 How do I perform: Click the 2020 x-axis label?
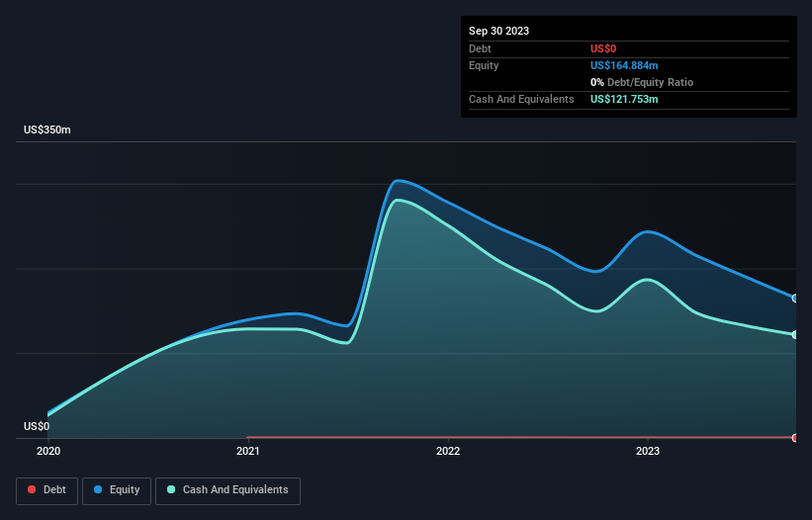coord(48,451)
